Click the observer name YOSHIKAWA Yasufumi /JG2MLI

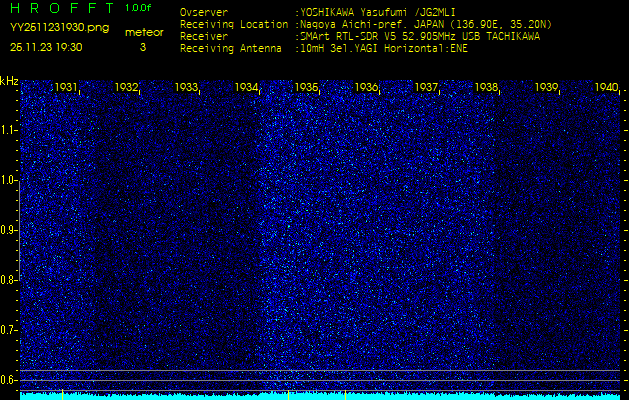[378, 12]
